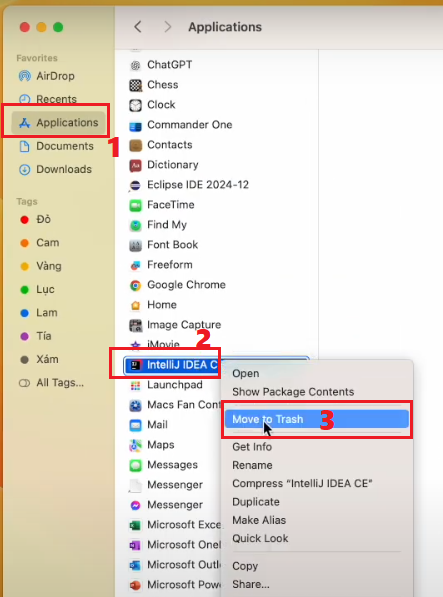This screenshot has width=443, height=597.
Task: Go forward with the right chevron
Action: (x=167, y=27)
